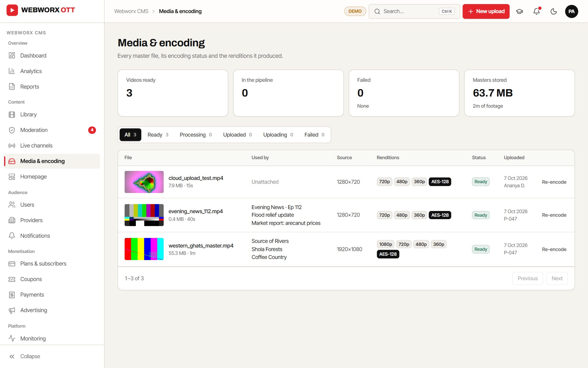
Task: Click the search magnifier icon
Action: (377, 11)
